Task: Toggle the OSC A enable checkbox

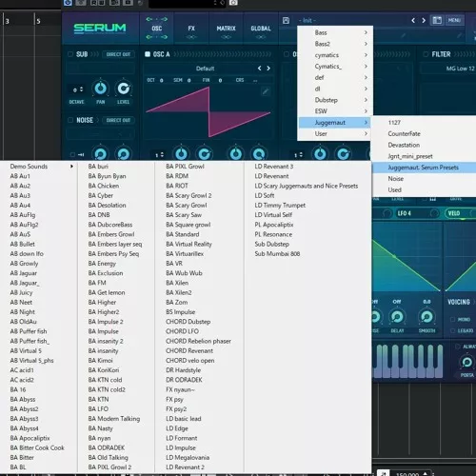Action: click(148, 54)
